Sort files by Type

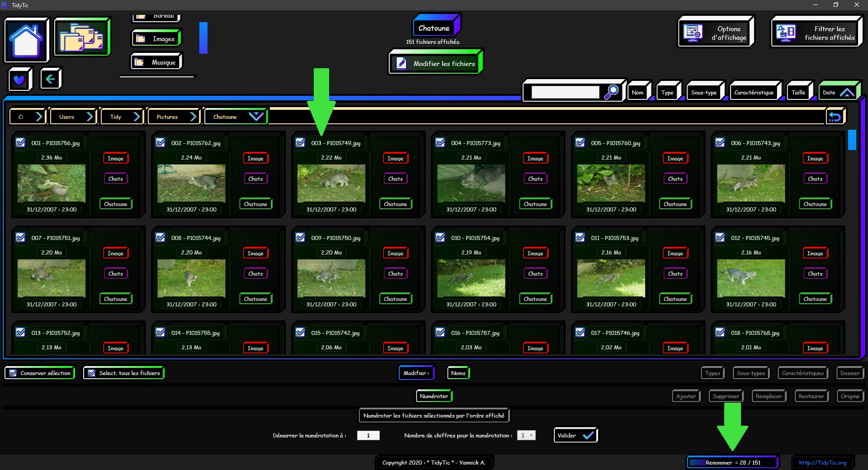[668, 92]
